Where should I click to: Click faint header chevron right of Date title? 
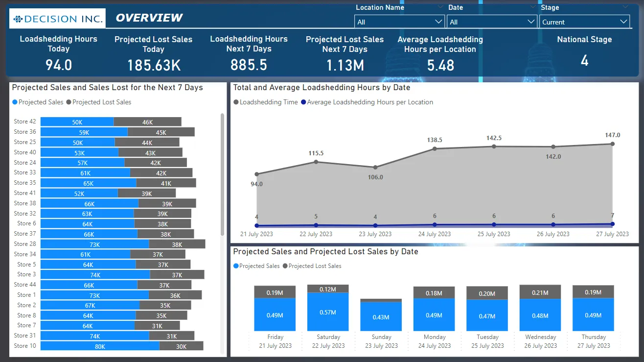532,7
